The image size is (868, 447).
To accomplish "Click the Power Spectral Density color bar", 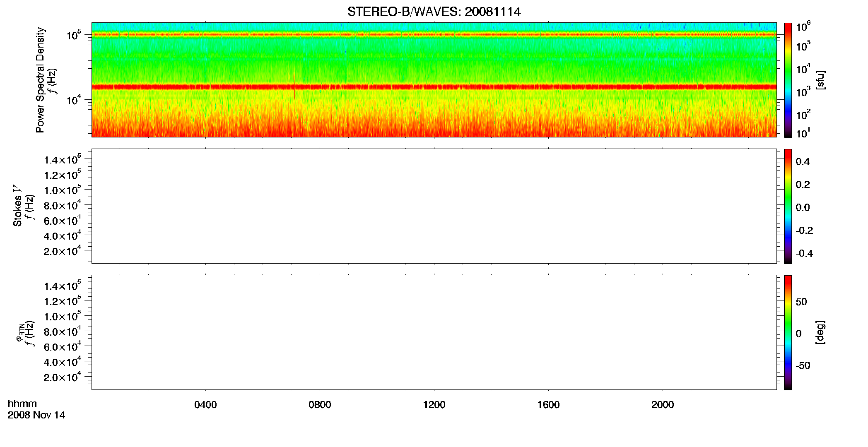I will coord(788,80).
